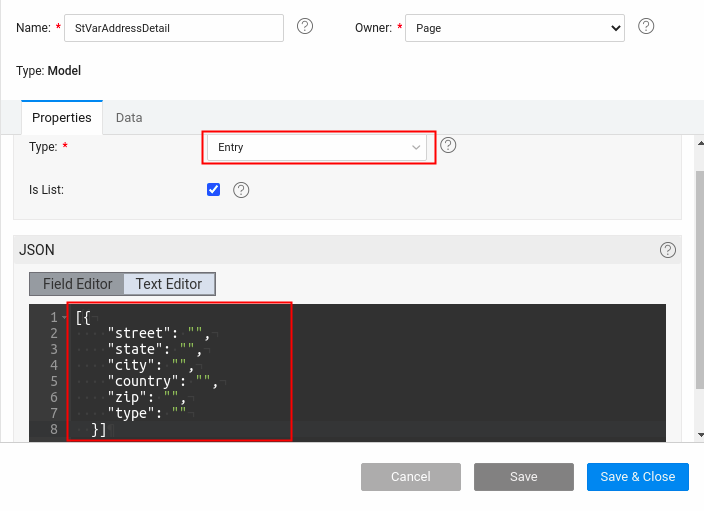
Task: Click the Save & Close button
Action: [x=637, y=477]
